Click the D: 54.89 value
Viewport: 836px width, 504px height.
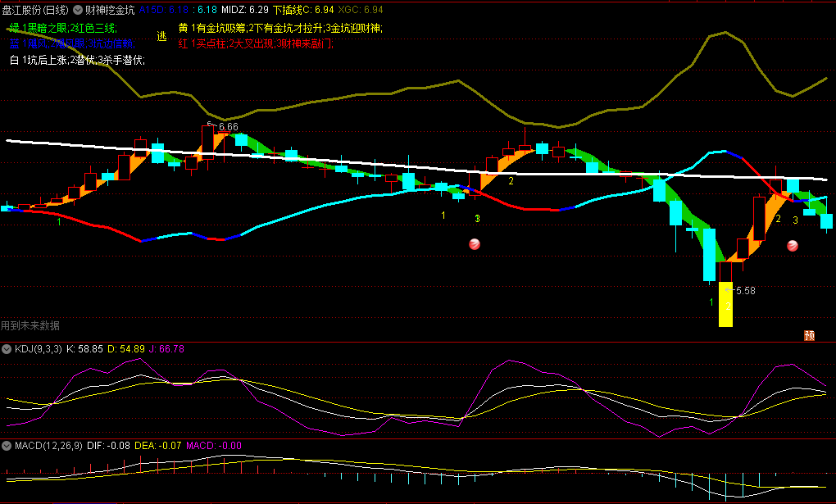[x=126, y=349]
